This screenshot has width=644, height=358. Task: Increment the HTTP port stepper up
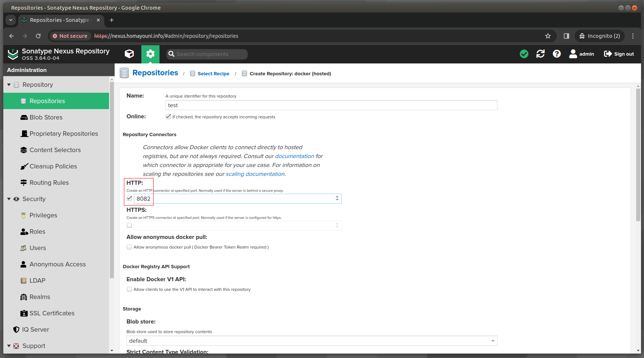(x=337, y=197)
